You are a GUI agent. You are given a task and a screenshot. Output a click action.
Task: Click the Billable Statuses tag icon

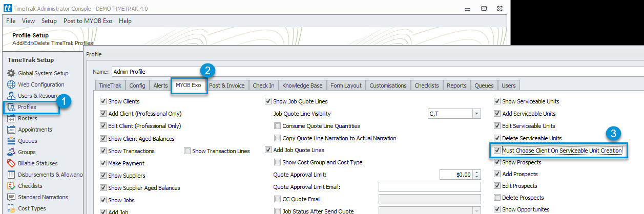coord(11,163)
